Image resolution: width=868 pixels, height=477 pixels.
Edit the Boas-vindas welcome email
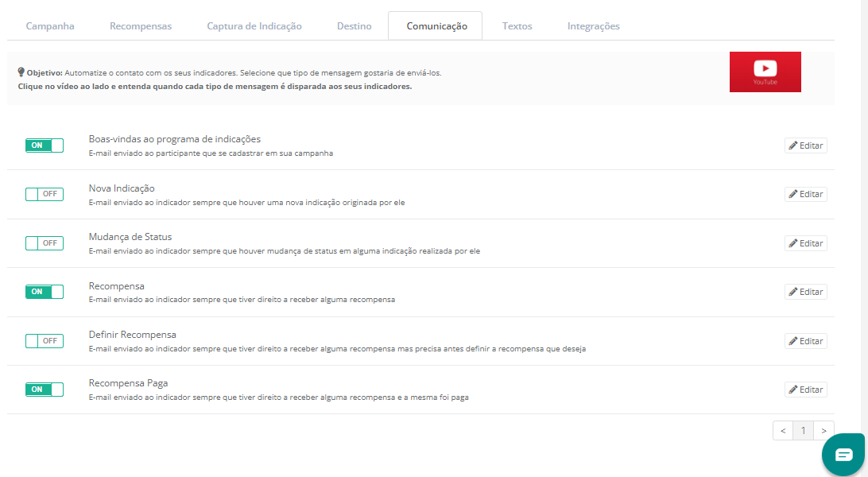pyautogui.click(x=805, y=145)
